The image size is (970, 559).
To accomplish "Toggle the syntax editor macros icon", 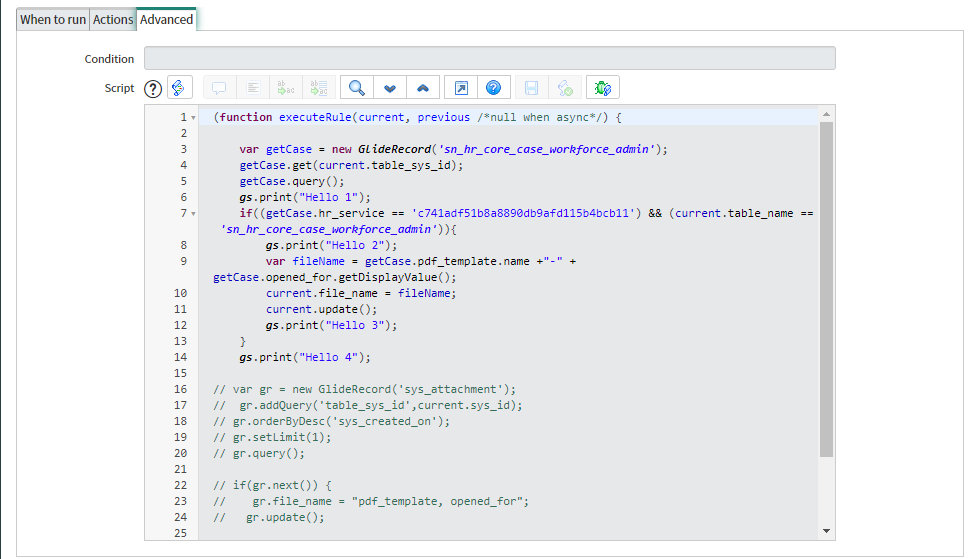I will (x=179, y=88).
